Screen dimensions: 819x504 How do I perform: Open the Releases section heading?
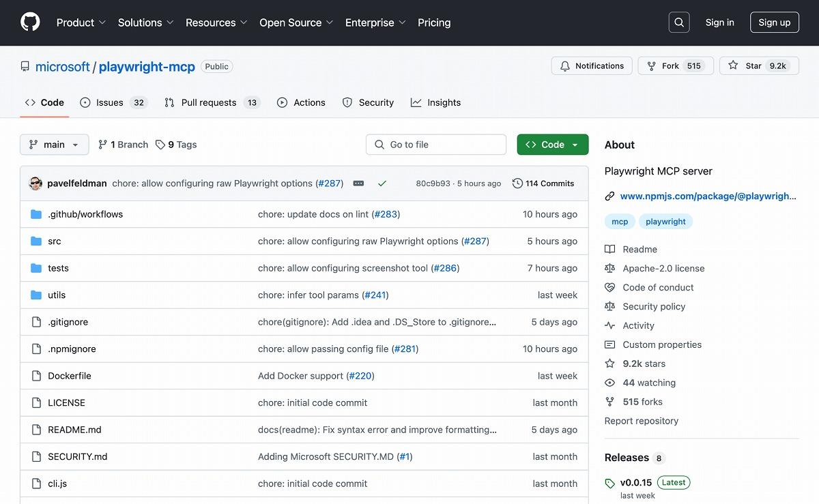tap(627, 458)
